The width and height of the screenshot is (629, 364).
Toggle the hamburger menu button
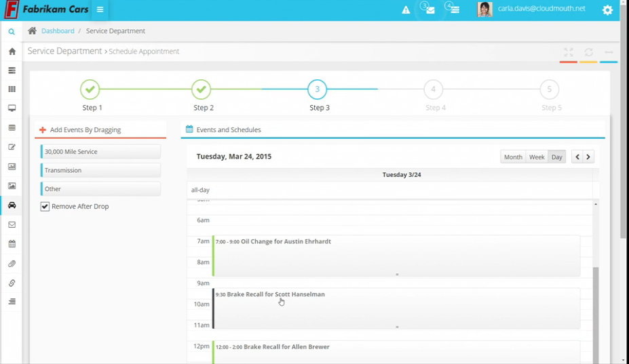(100, 10)
